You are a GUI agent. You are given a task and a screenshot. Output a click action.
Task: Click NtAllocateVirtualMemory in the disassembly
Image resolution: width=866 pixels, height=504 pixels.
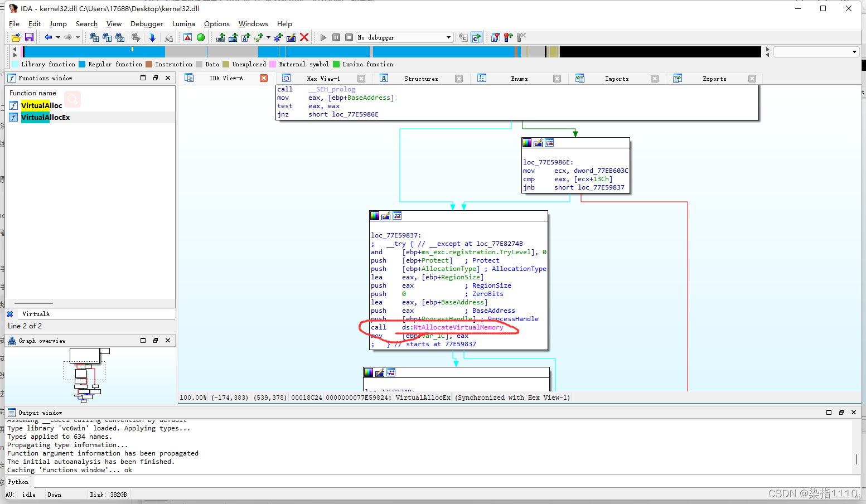pyautogui.click(x=458, y=327)
